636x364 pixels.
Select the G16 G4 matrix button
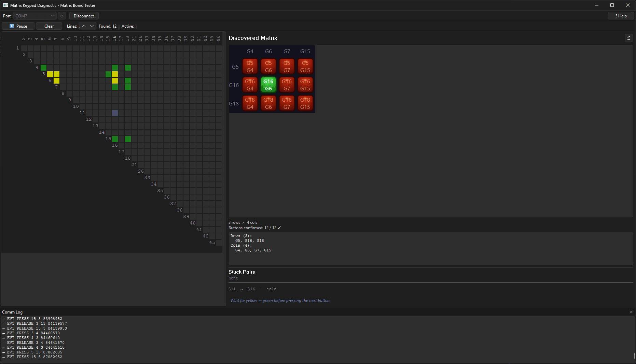(250, 85)
